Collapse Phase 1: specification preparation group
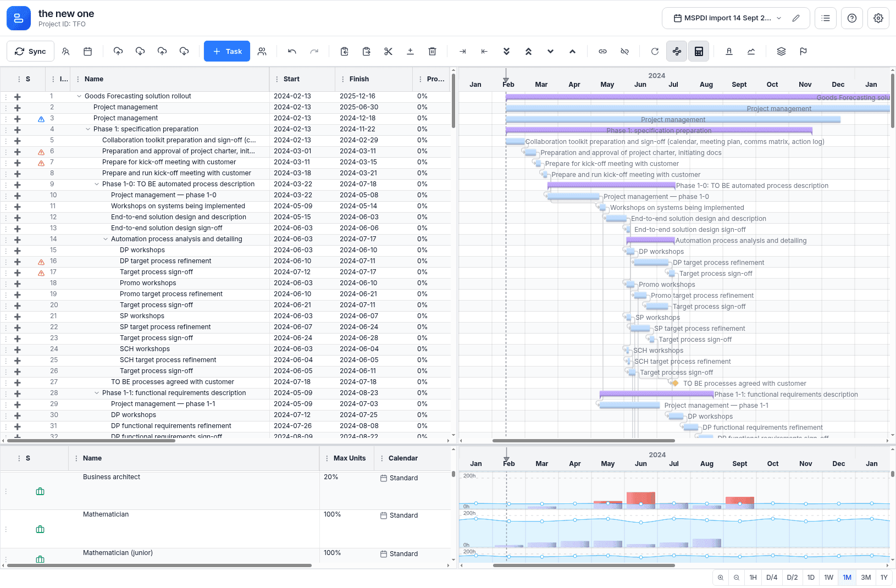The height and width of the screenshot is (588, 896). pos(88,129)
